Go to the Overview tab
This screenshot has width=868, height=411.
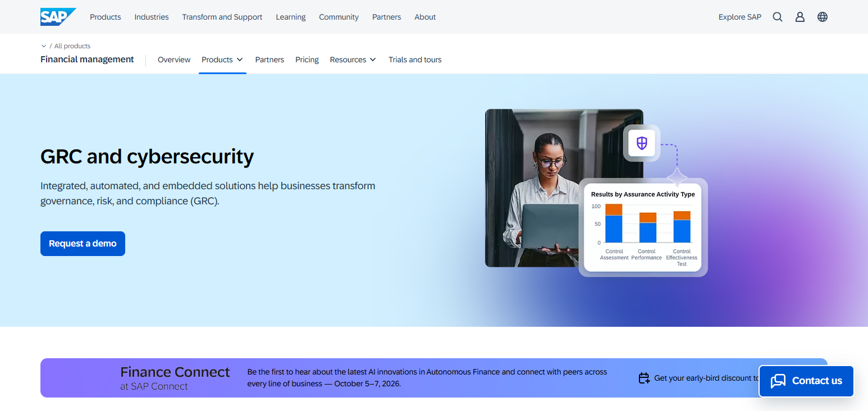point(174,60)
